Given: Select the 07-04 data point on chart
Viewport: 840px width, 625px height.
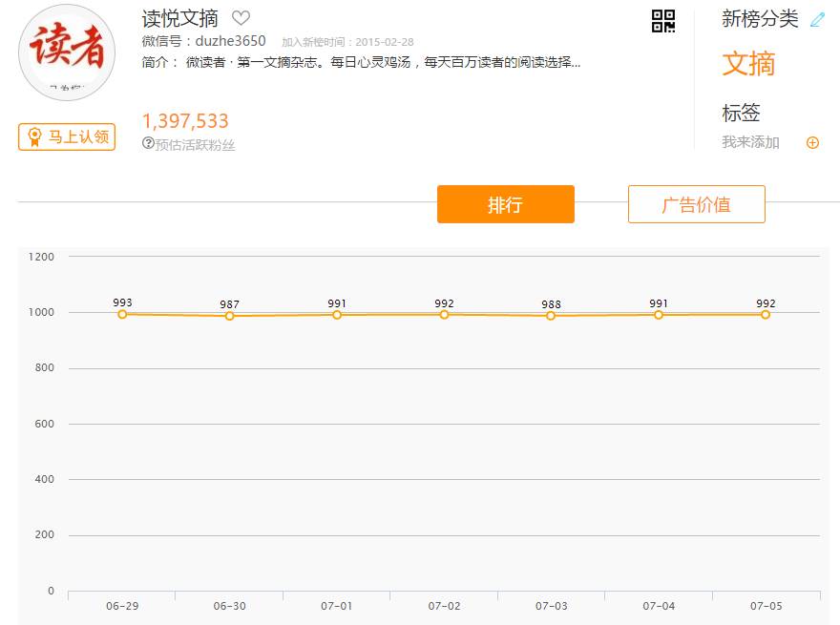Looking at the screenshot, I should [x=659, y=315].
